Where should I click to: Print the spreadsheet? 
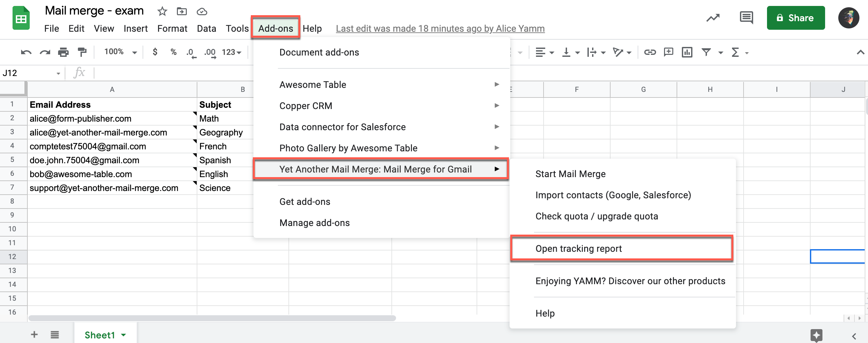[x=63, y=52]
